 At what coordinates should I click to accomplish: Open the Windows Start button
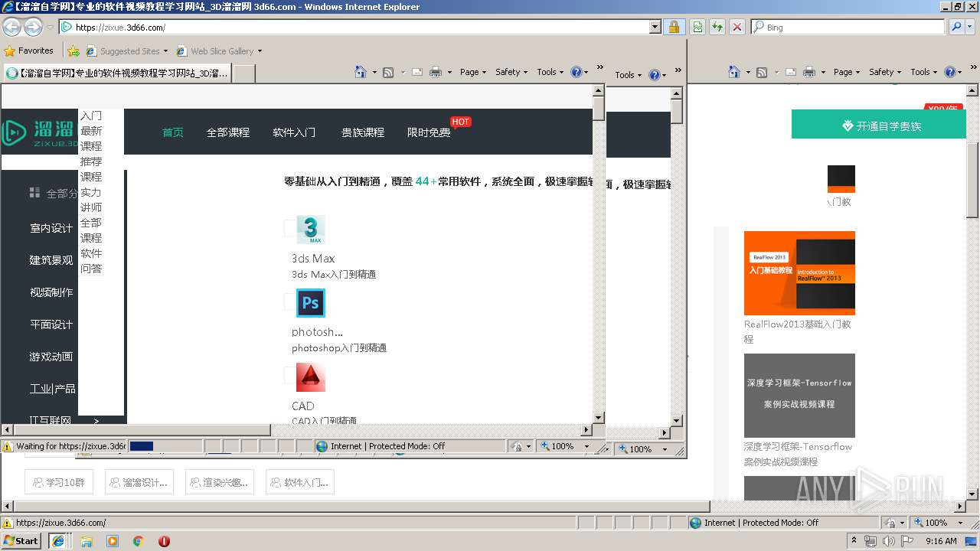point(21,540)
